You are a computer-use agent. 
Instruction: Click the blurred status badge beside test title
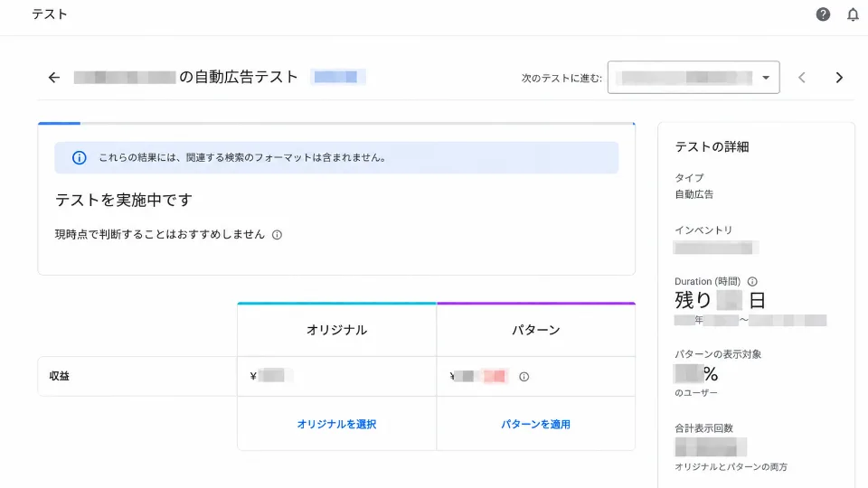pyautogui.click(x=337, y=77)
